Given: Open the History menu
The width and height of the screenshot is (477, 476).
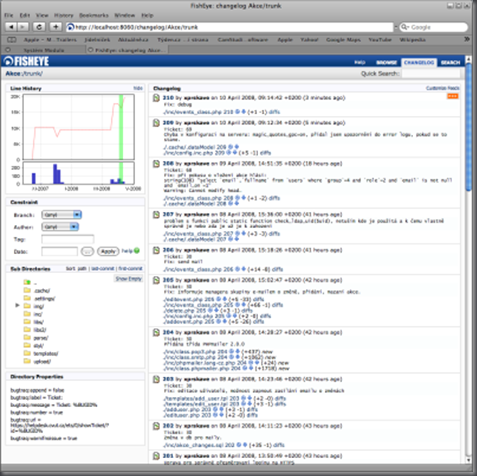Looking at the screenshot, I should [x=63, y=15].
